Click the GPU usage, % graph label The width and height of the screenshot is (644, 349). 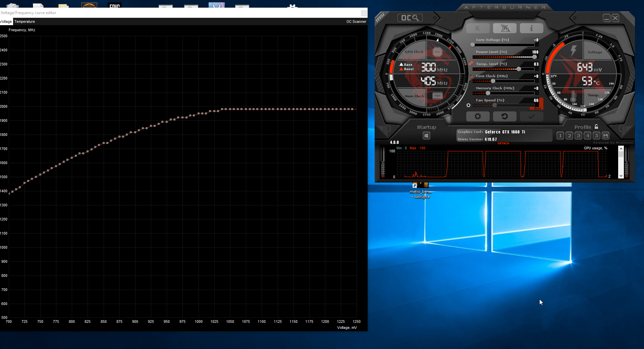(x=595, y=148)
